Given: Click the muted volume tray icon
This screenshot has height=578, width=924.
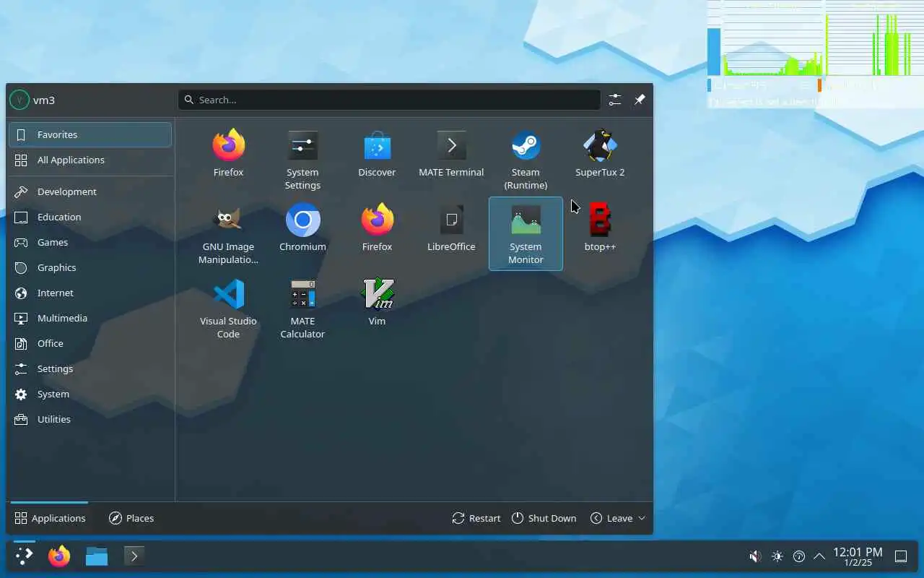Looking at the screenshot, I should [755, 556].
